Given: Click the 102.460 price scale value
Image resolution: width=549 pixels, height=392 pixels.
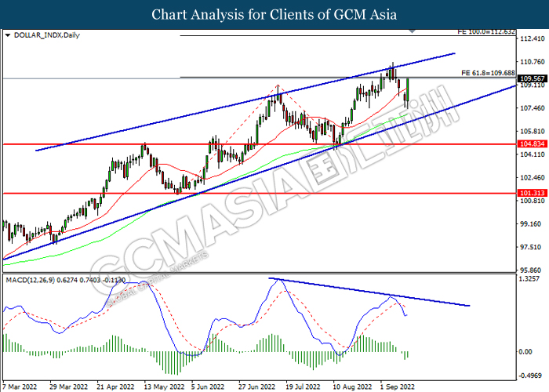Looking at the screenshot, I should 533,177.
